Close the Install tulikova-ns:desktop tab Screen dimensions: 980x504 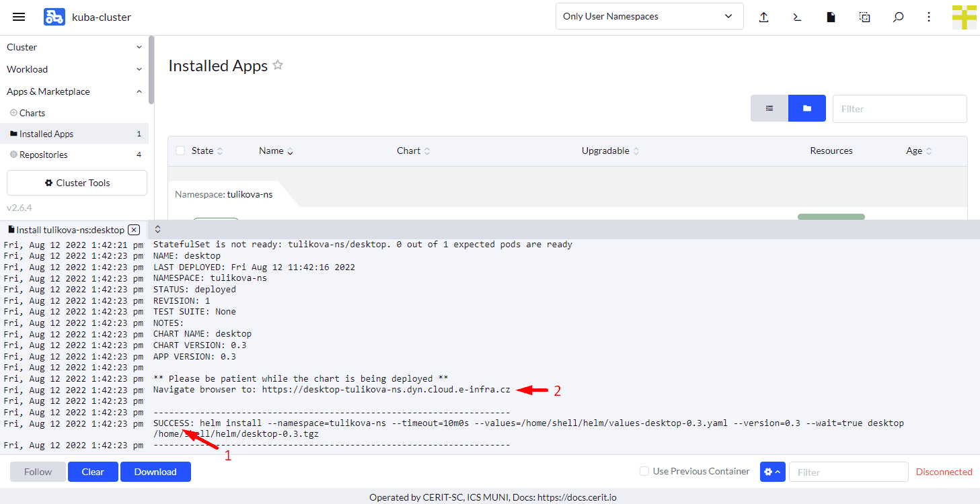pos(133,230)
